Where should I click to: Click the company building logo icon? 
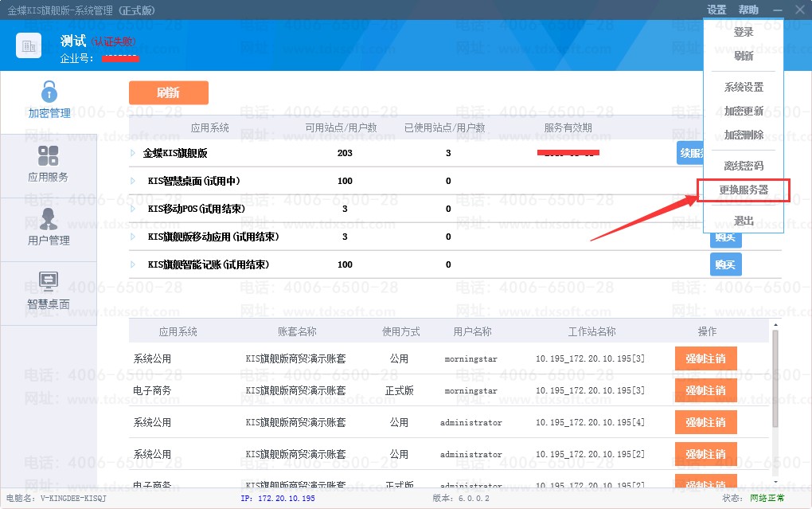tap(29, 45)
